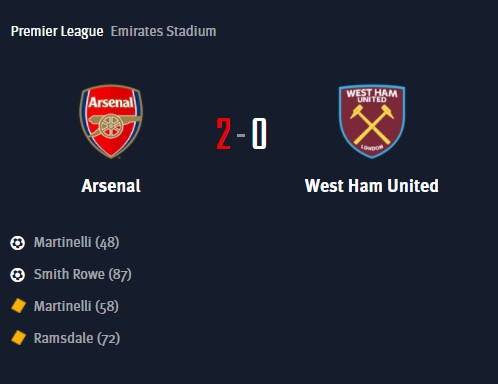
Task: Click the West Ham United crest
Action: (x=372, y=121)
